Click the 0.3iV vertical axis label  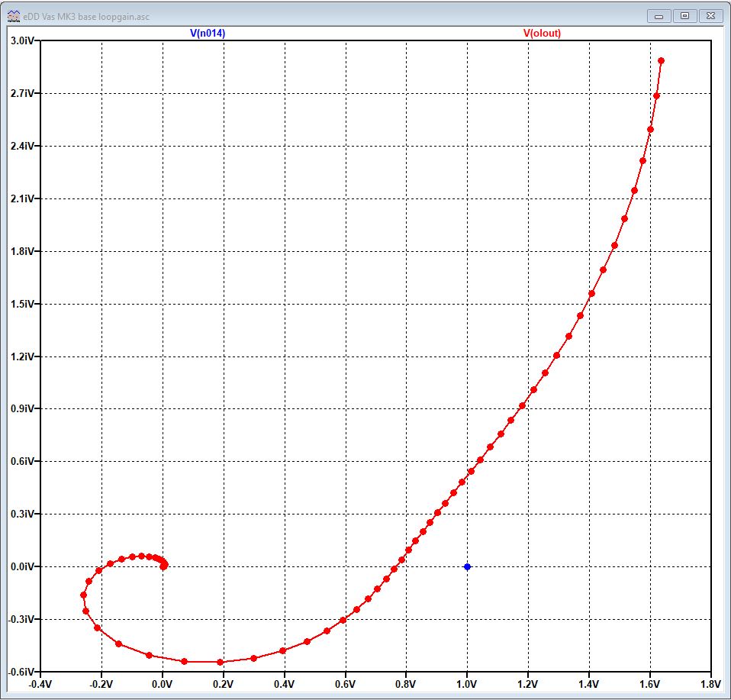point(22,514)
